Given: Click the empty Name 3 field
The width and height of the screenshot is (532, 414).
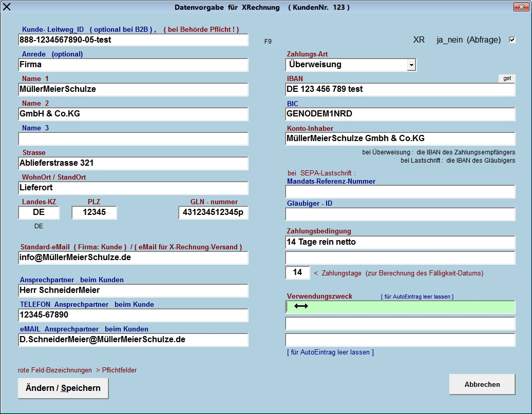Looking at the screenshot, I should [x=133, y=139].
